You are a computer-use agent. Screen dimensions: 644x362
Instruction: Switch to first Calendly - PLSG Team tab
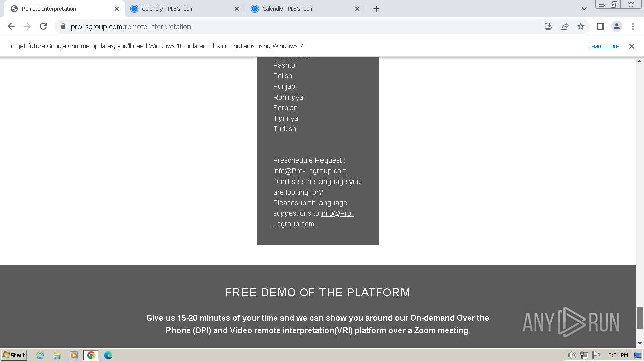tap(184, 9)
